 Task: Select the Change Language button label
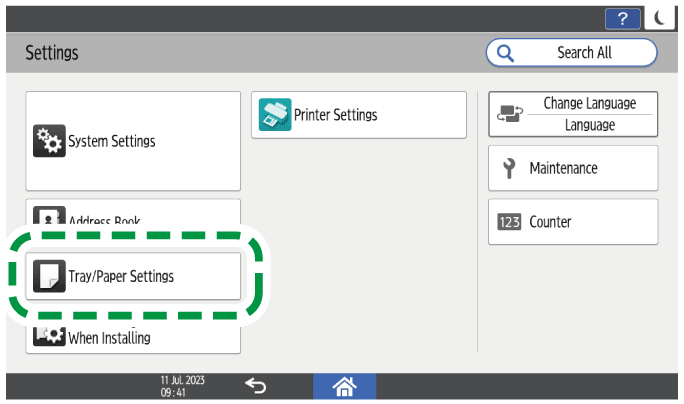coord(589,104)
